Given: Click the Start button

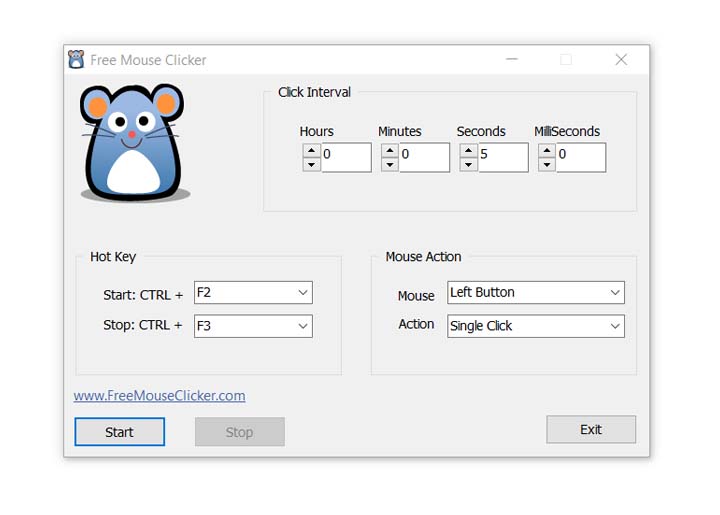Looking at the screenshot, I should [x=119, y=432].
